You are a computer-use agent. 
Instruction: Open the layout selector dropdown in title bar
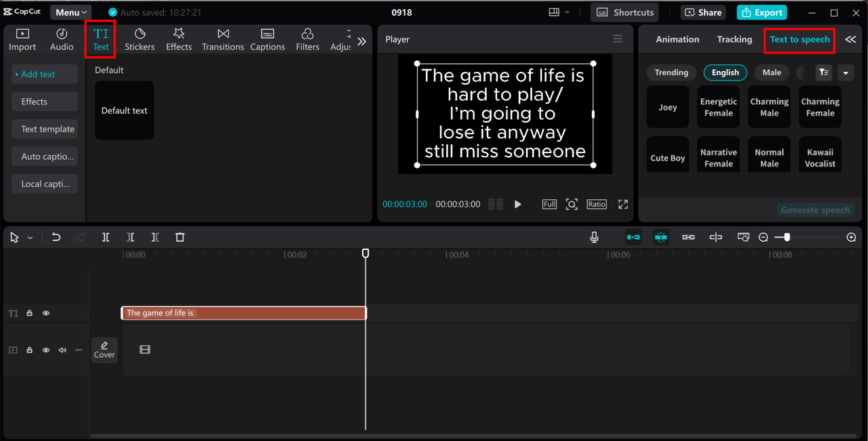click(559, 12)
